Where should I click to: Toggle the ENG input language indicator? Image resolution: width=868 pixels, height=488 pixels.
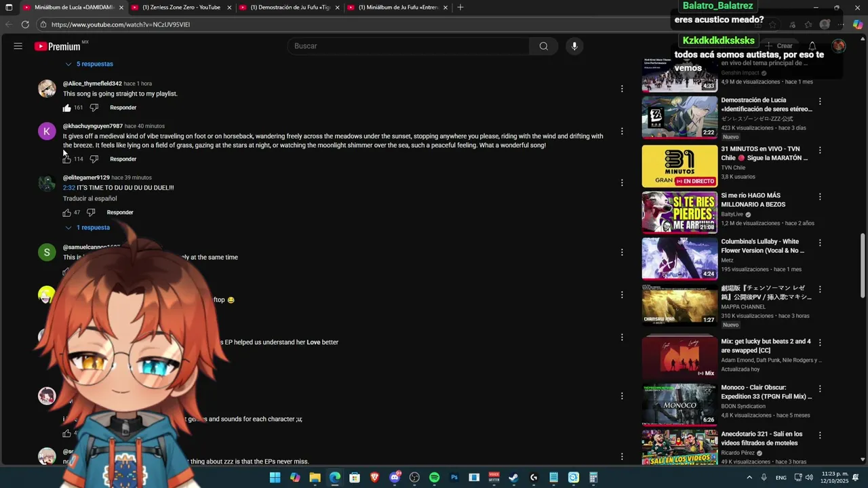click(781, 478)
